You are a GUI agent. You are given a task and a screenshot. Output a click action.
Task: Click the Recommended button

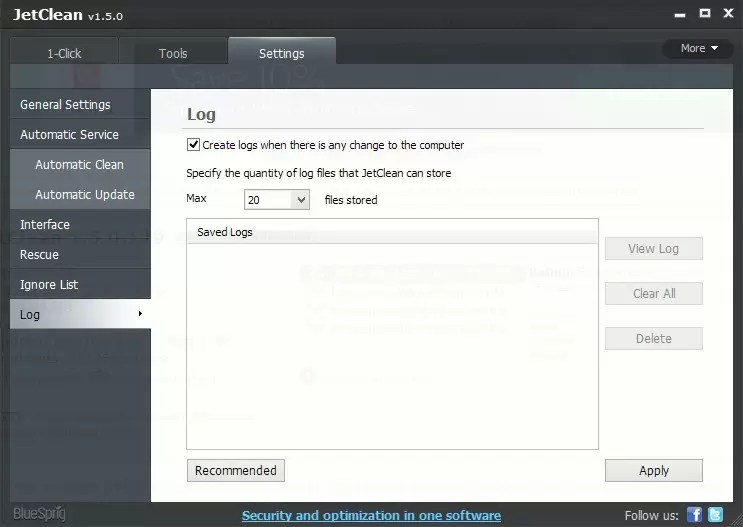coord(236,470)
